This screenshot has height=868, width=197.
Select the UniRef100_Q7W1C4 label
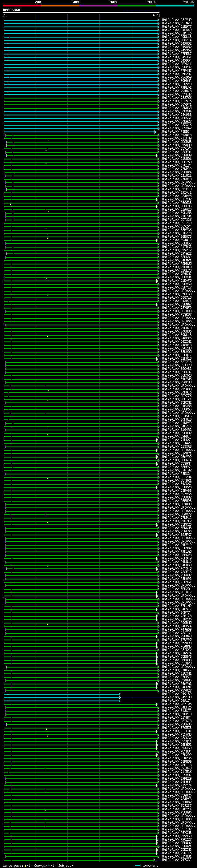point(177,165)
